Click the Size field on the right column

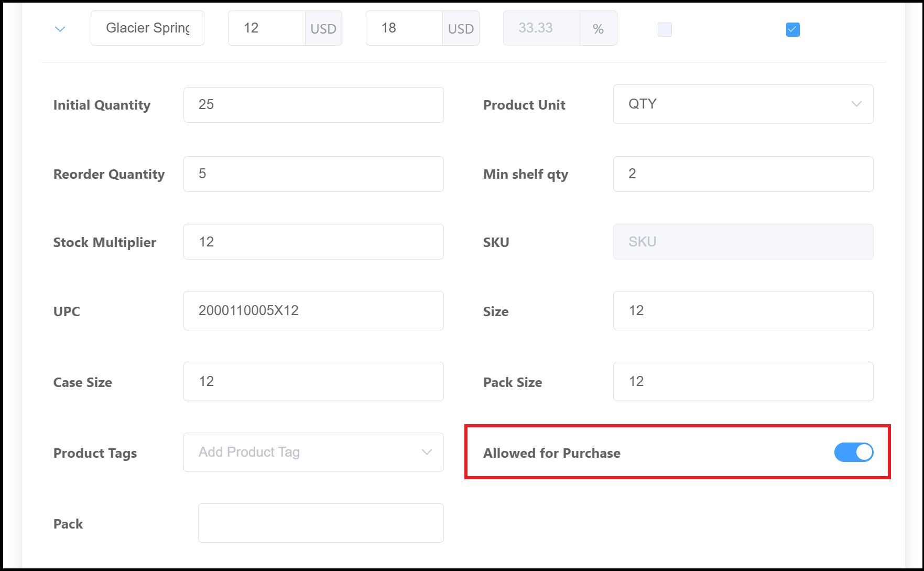point(742,310)
